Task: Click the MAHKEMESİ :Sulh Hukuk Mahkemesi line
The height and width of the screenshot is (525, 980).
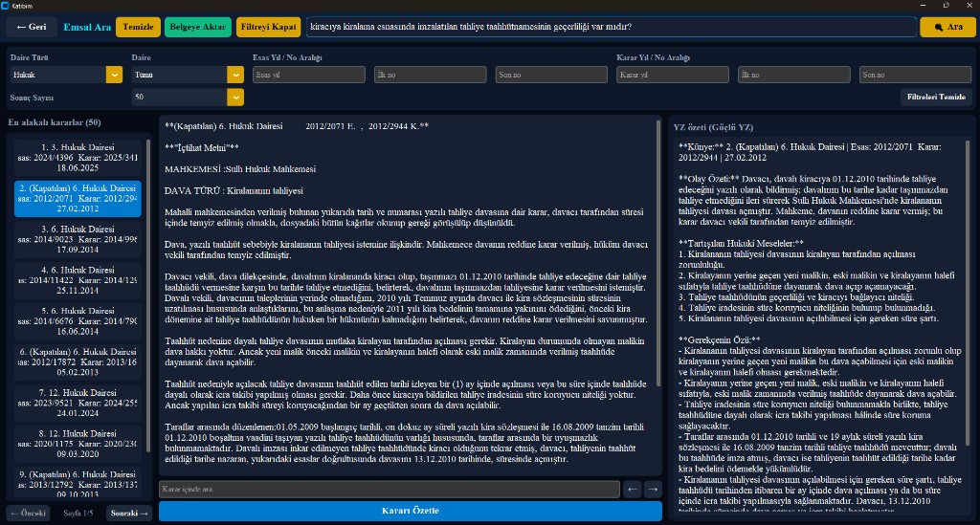Action: click(240, 169)
